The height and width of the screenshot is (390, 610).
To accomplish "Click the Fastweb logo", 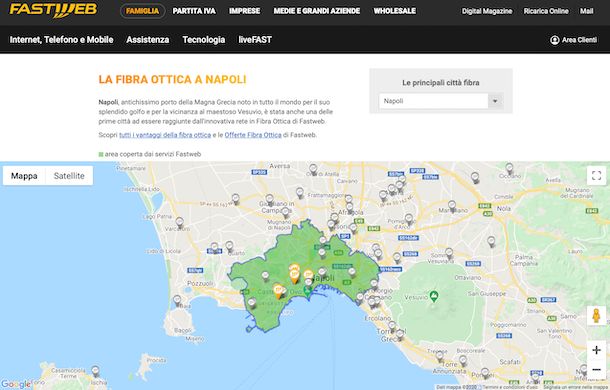I will [x=53, y=10].
